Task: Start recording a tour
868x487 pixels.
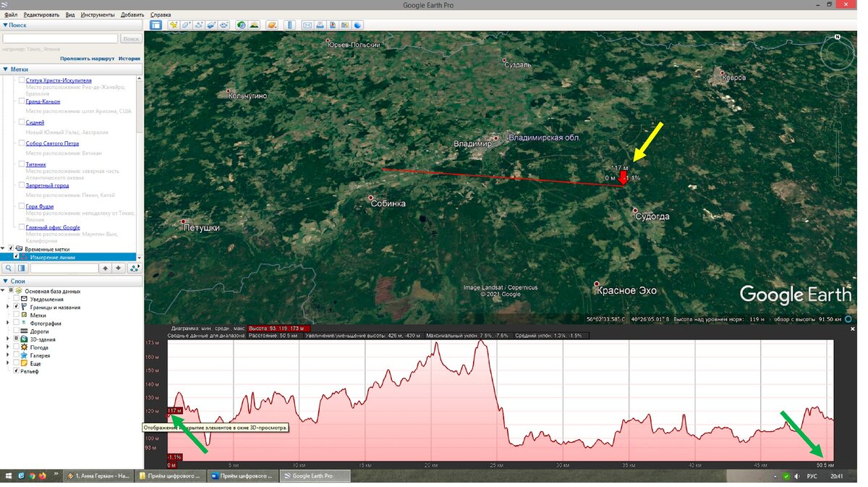Action: [x=224, y=25]
